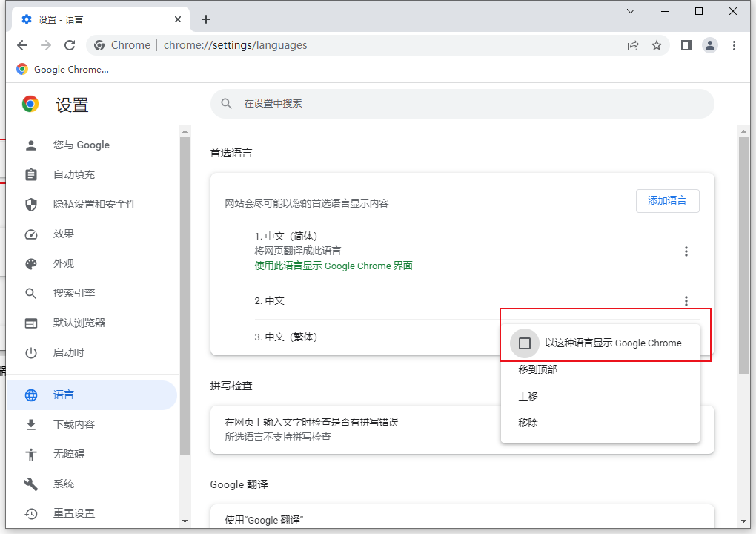Open the more-actions menu for 中文（简体）
The height and width of the screenshot is (534, 756).
click(x=686, y=251)
